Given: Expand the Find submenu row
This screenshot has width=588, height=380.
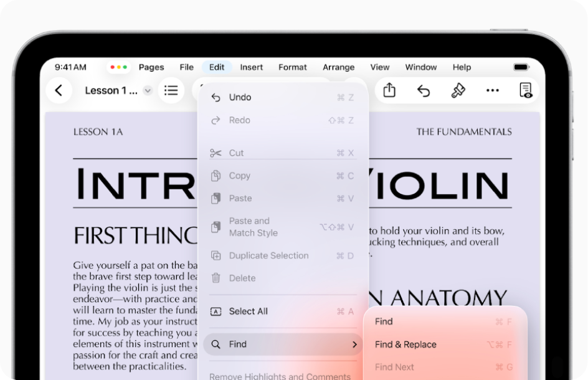Looking at the screenshot, I should pos(283,344).
